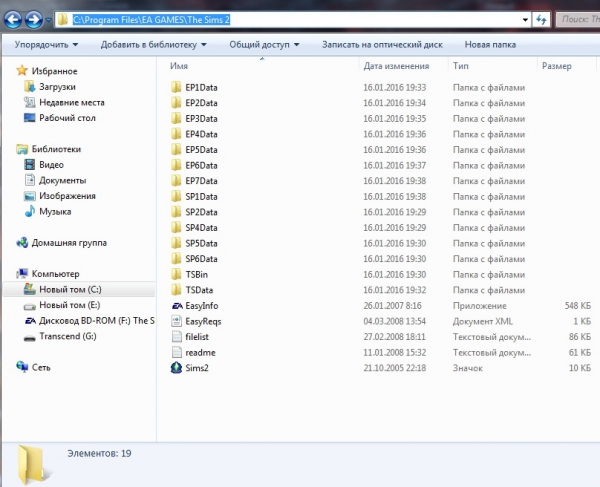Open the Общий доступ dropdown
600x487 pixels.
(x=264, y=45)
